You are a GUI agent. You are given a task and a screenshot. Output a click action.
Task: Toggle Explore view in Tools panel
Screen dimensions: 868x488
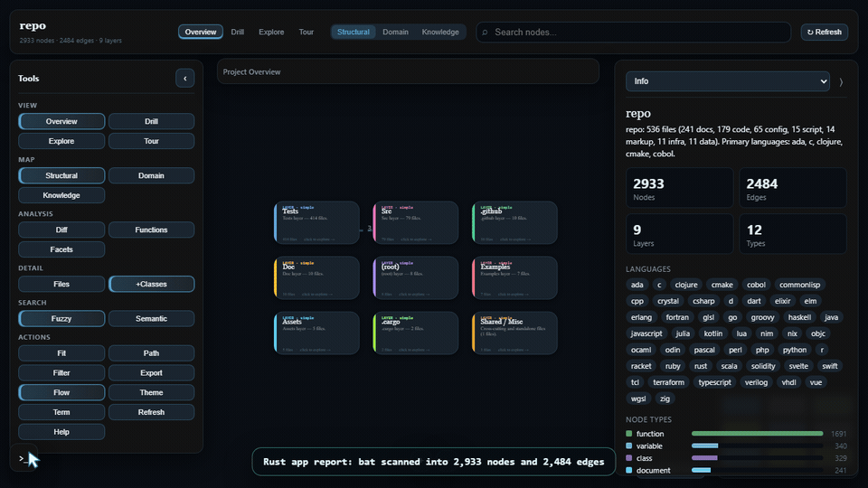[x=61, y=141]
